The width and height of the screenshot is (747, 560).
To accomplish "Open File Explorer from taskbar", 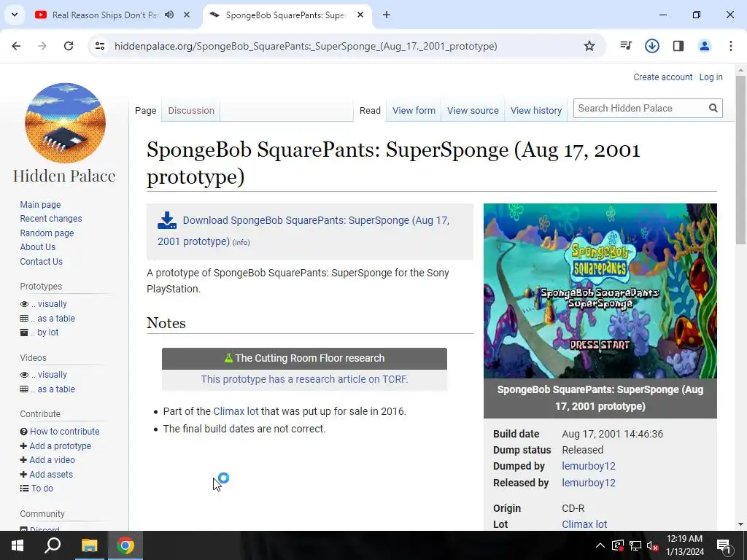I will 89,545.
